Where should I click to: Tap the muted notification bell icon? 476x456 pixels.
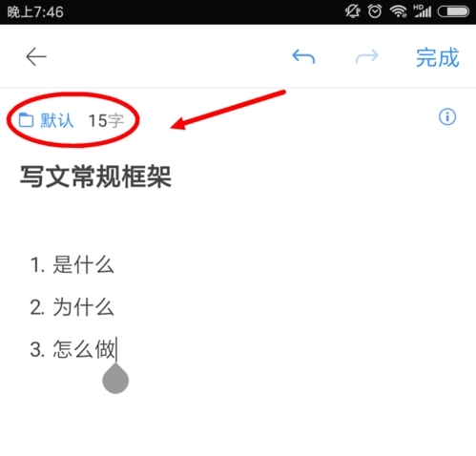click(x=352, y=11)
